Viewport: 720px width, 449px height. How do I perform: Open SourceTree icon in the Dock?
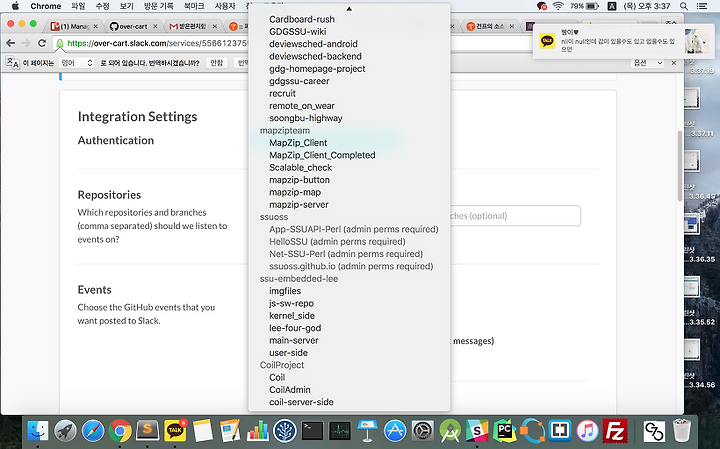285,431
